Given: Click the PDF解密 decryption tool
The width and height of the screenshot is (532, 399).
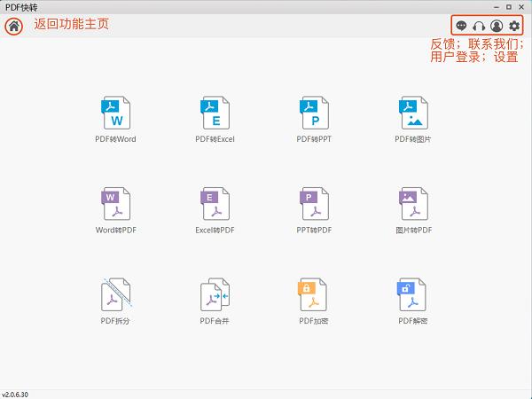Looking at the screenshot, I should [413, 295].
